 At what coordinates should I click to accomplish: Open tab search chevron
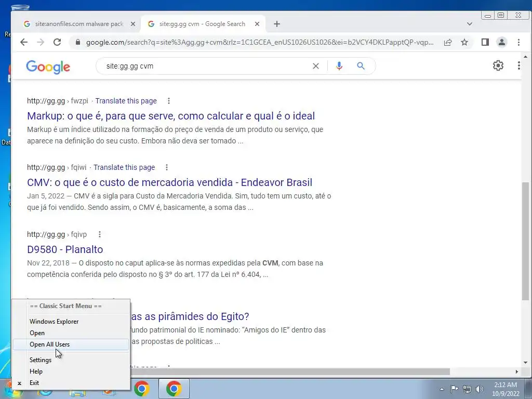point(470,24)
